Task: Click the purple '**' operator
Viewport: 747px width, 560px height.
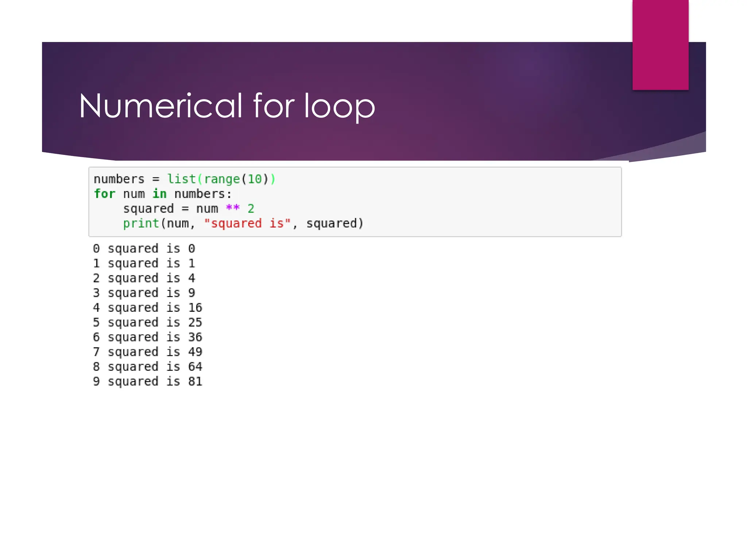Action: pyautogui.click(x=233, y=208)
